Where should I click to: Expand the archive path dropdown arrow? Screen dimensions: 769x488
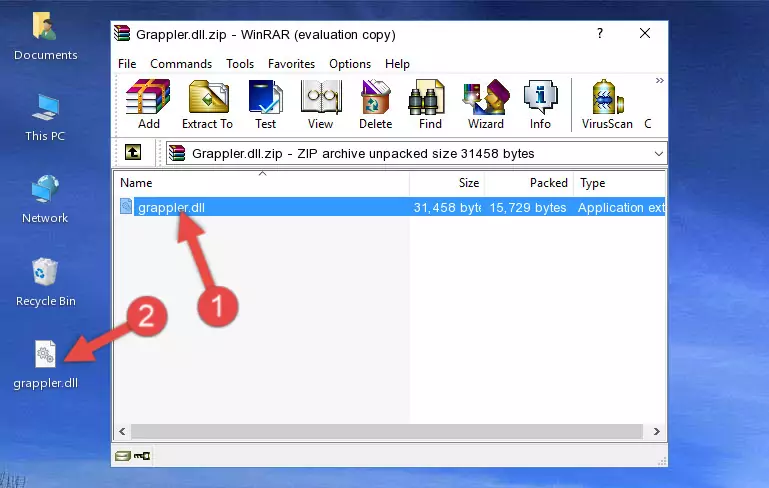pos(659,154)
